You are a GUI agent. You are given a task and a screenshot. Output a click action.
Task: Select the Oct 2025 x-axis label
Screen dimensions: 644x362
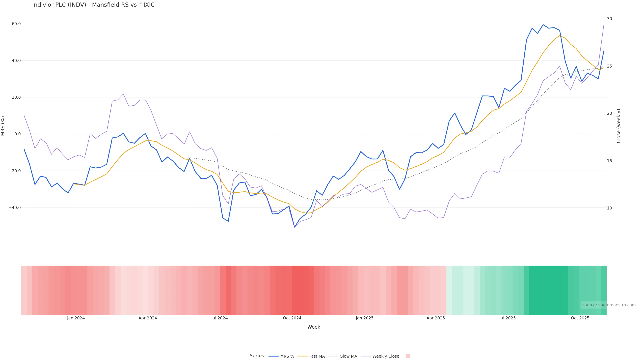(580, 318)
